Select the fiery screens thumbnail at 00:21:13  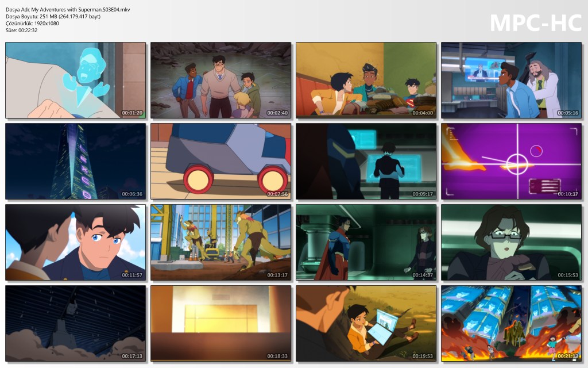512,324
